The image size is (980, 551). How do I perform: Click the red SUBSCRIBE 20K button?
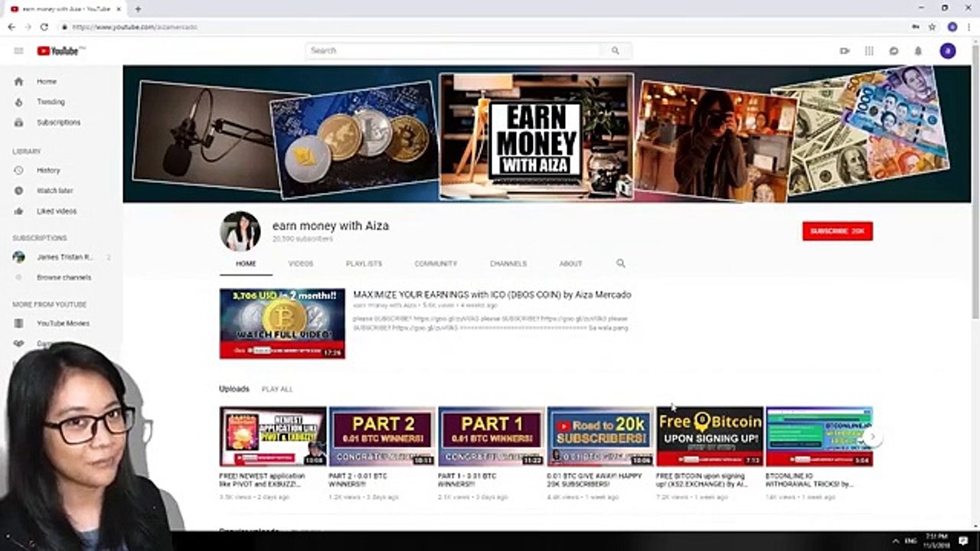coord(838,231)
